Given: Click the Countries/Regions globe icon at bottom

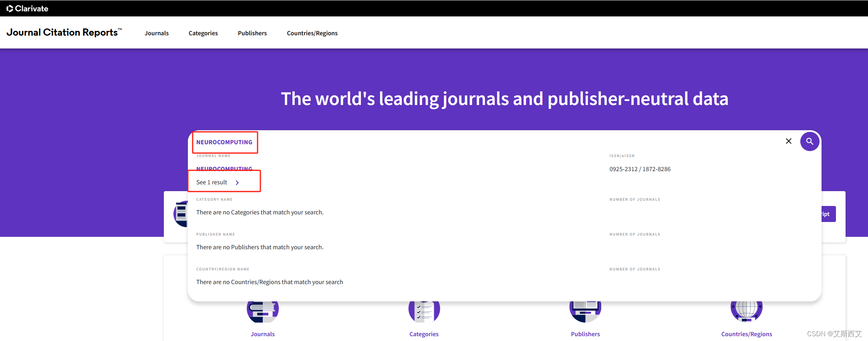Looking at the screenshot, I should 747,312.
